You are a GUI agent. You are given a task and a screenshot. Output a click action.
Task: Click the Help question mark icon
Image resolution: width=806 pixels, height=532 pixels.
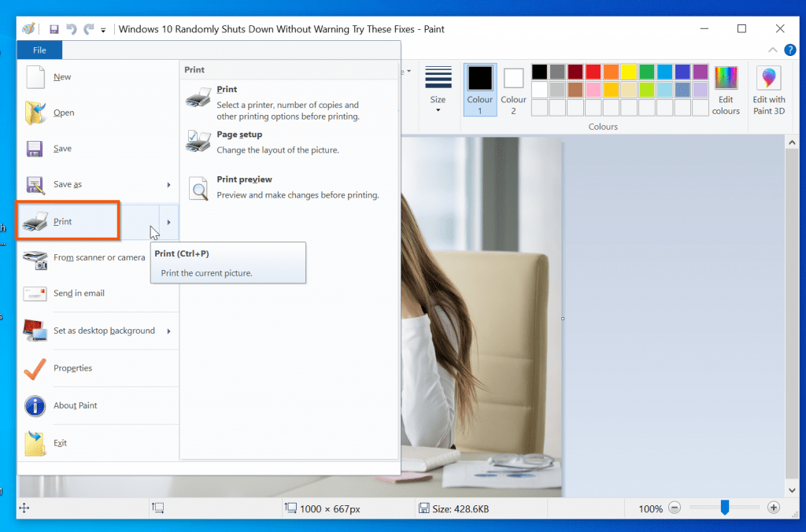(789, 50)
